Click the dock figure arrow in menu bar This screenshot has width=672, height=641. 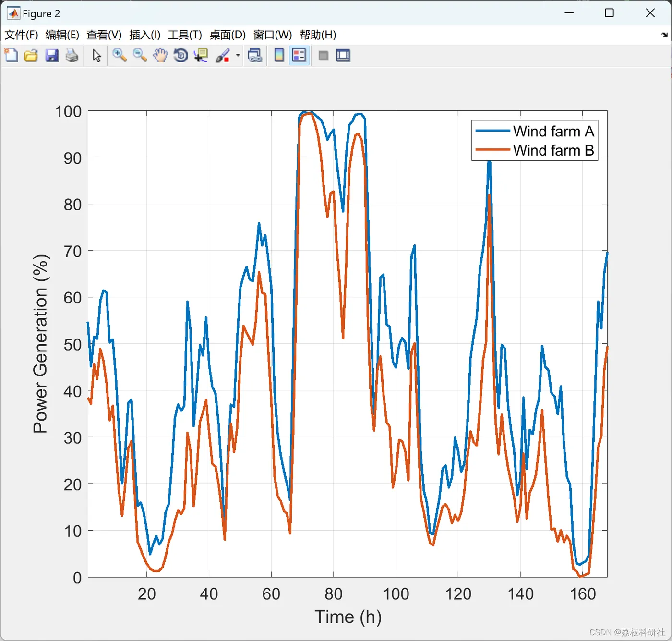pos(664,35)
